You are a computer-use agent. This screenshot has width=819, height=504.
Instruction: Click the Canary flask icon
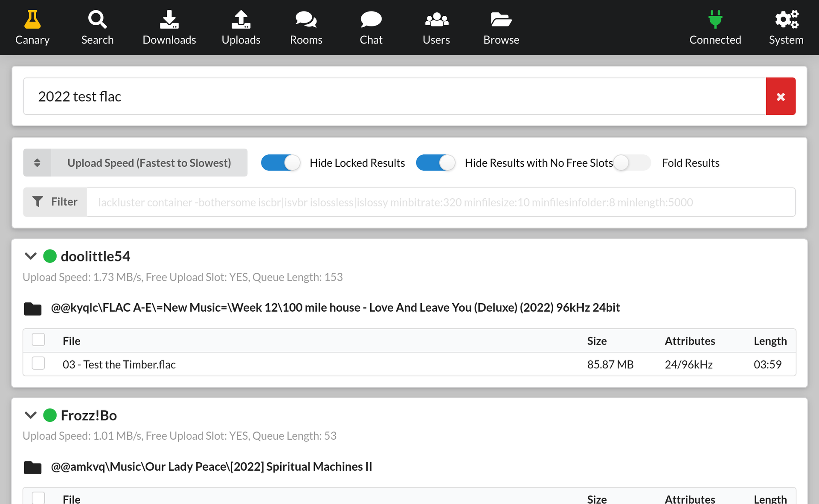(x=32, y=20)
